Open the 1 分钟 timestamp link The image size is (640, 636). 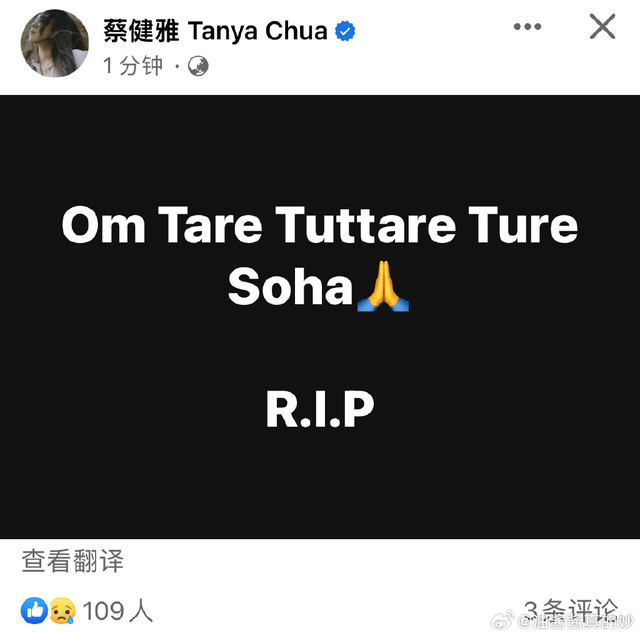point(133,66)
